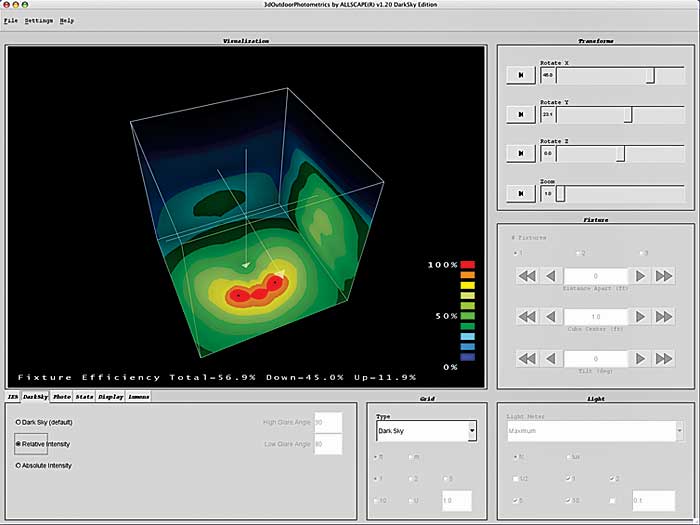Click fast-rewind arrow for Distance Apart
Viewport: 700px width, 525px height.
tap(527, 276)
